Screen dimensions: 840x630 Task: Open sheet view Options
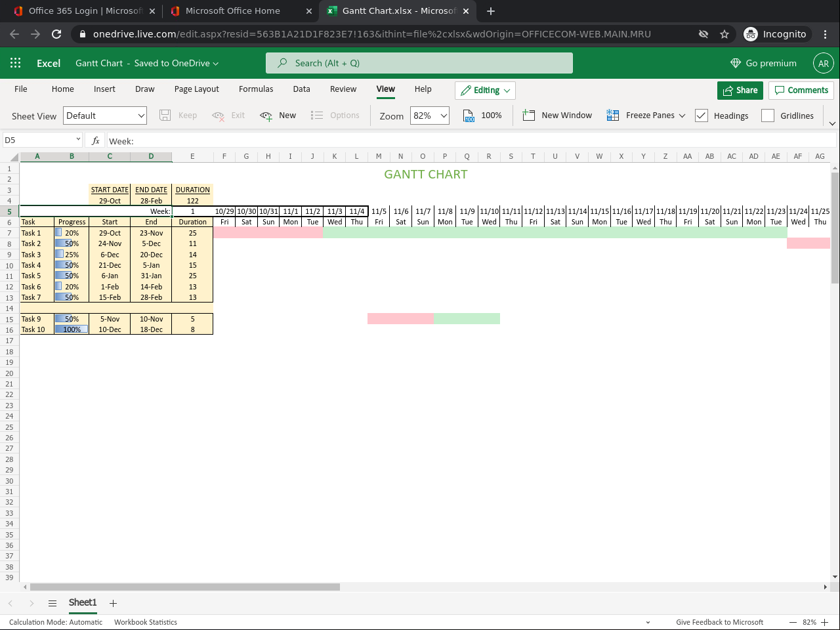[335, 115]
